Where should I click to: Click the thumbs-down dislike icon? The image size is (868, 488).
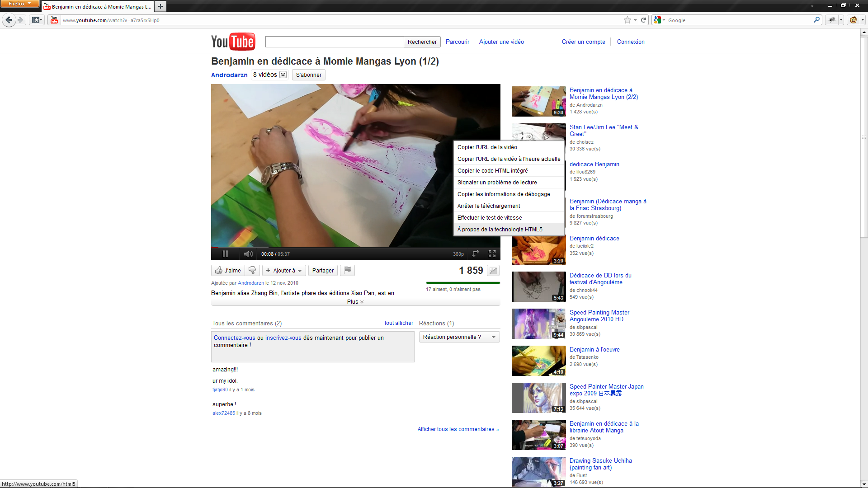(x=252, y=270)
